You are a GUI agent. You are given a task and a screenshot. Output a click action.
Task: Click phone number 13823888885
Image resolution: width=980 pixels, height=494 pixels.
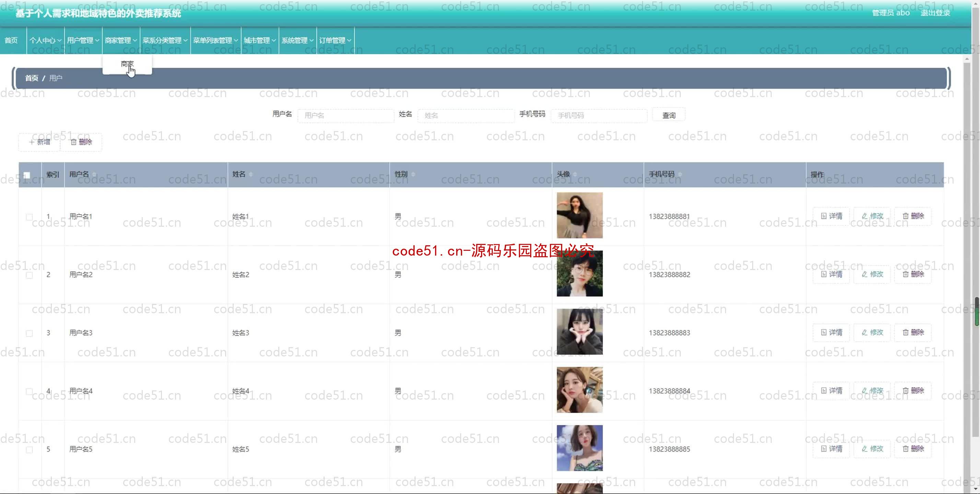tap(669, 449)
